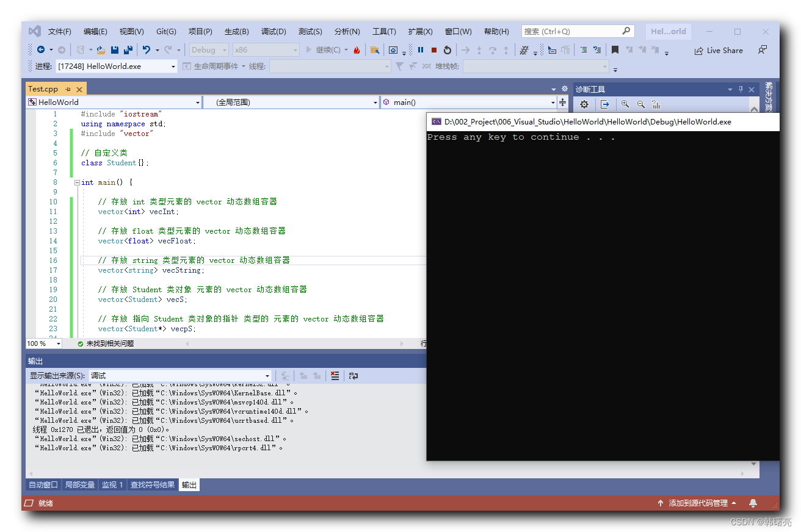The image size is (801, 532).
Task: Switch to the 自动窗口 tab
Action: (43, 485)
